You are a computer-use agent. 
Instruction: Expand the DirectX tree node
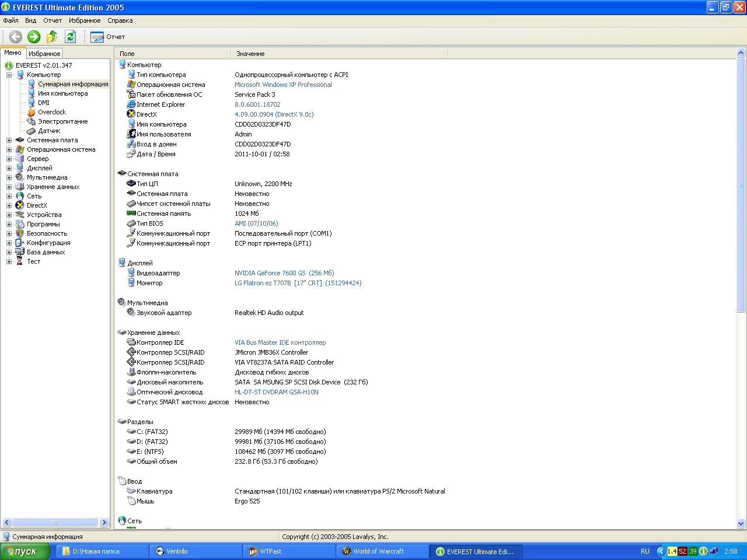(9, 205)
